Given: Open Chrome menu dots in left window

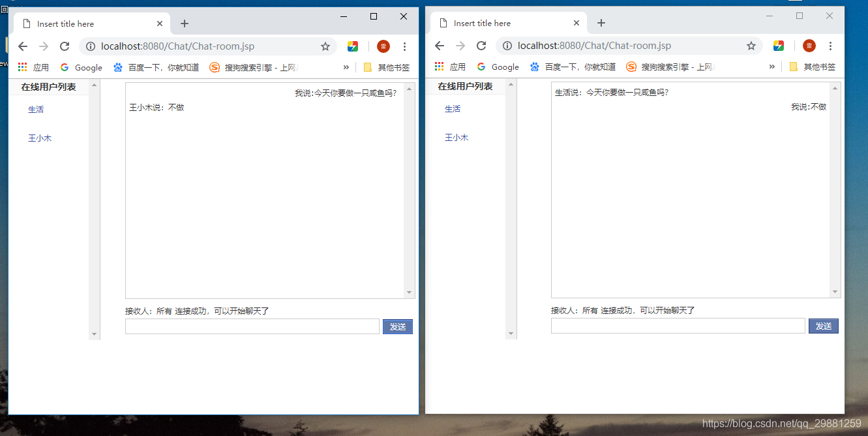Looking at the screenshot, I should (404, 46).
